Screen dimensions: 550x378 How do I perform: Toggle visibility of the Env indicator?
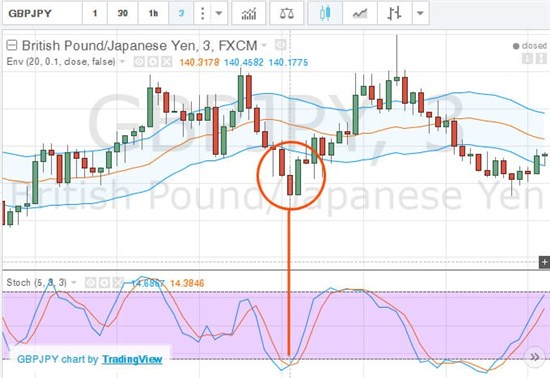click(x=139, y=62)
